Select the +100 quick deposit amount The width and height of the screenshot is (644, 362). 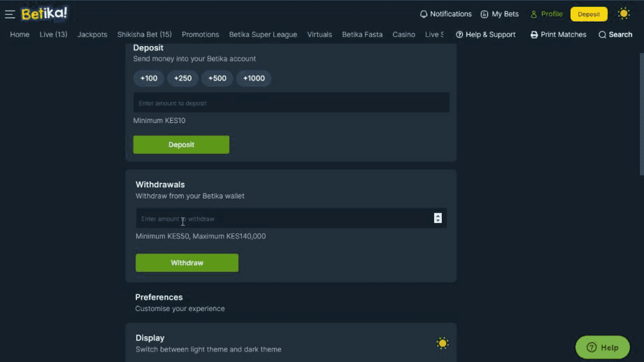click(149, 78)
